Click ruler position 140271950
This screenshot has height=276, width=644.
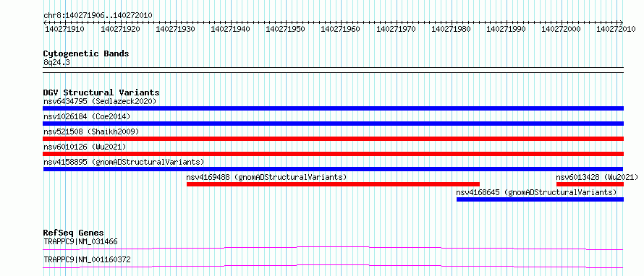[285, 29]
